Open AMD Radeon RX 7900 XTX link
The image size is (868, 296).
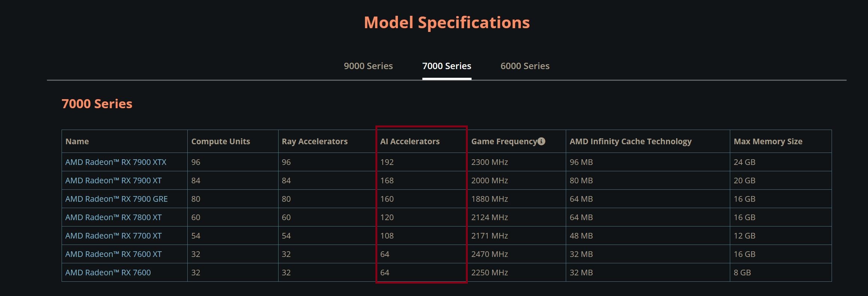point(116,162)
